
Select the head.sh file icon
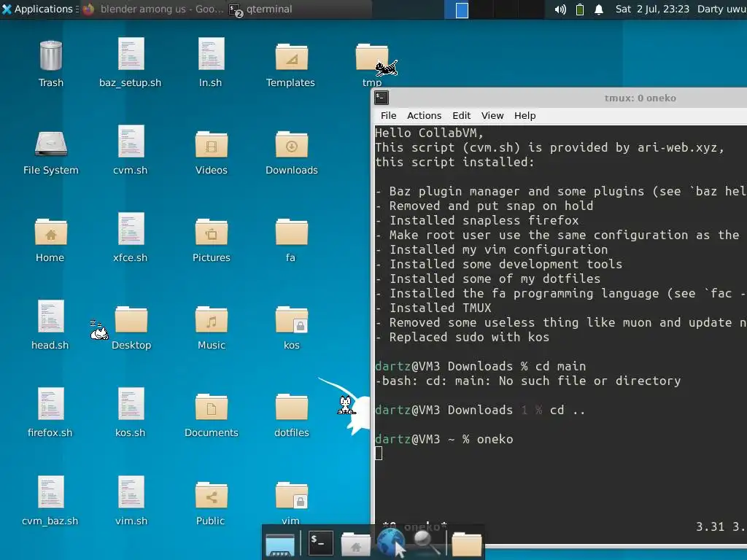coord(50,316)
